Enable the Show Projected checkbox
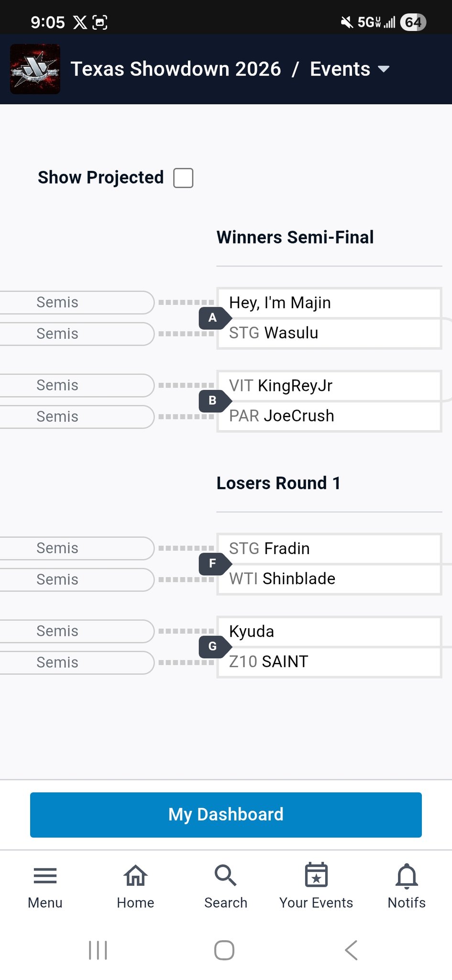 (183, 178)
